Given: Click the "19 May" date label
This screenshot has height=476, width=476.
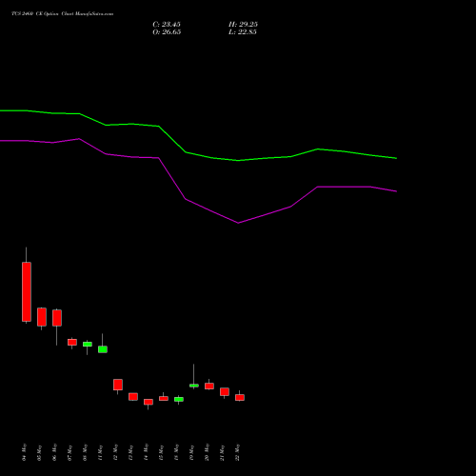Looking at the screenshot, I should (192, 452).
